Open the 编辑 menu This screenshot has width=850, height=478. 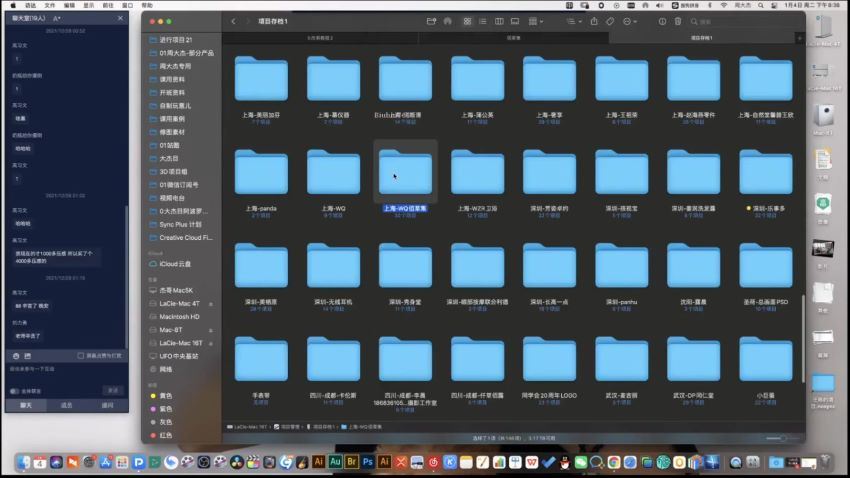pos(69,5)
